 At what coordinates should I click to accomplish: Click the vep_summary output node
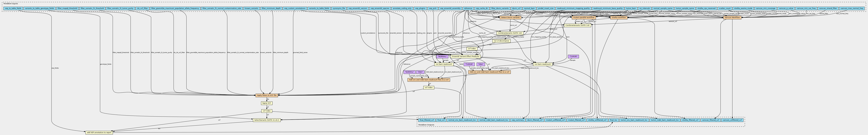[x=518, y=120]
